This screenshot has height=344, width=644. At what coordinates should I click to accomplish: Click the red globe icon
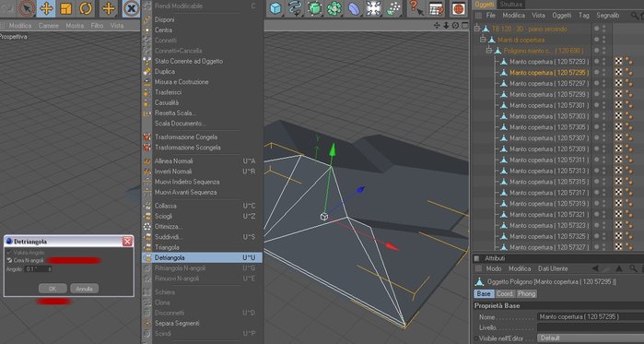point(459,8)
